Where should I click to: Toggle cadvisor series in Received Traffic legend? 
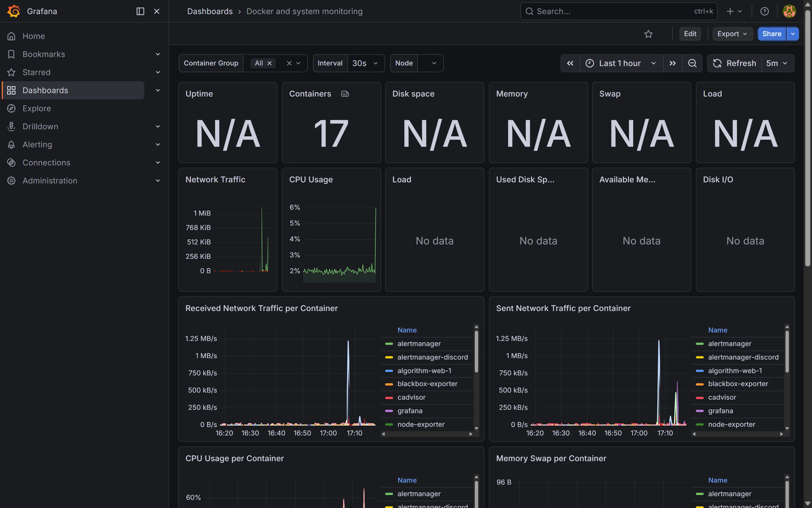[x=411, y=397]
